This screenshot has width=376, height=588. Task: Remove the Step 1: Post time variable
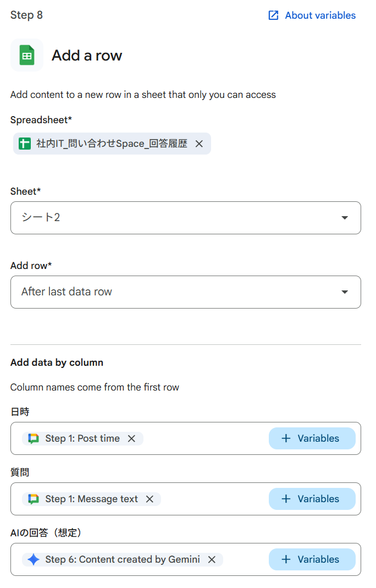[131, 438]
